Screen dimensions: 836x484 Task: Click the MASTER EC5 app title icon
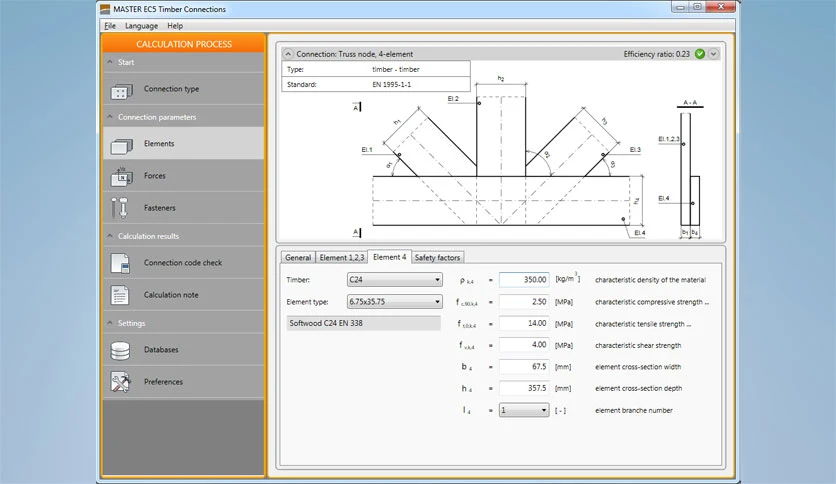[104, 9]
